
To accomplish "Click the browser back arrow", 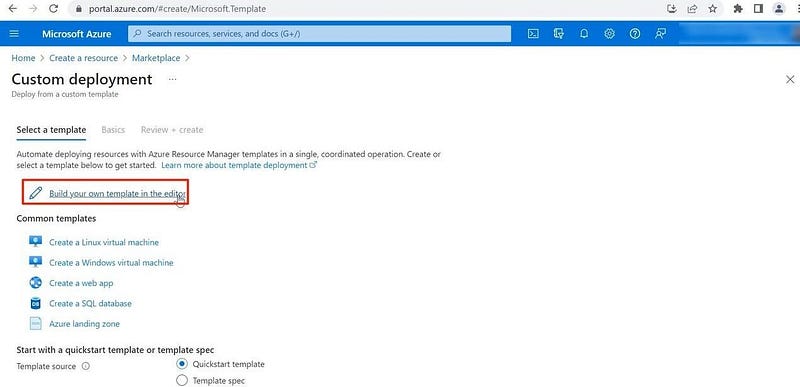I will 13,9.
